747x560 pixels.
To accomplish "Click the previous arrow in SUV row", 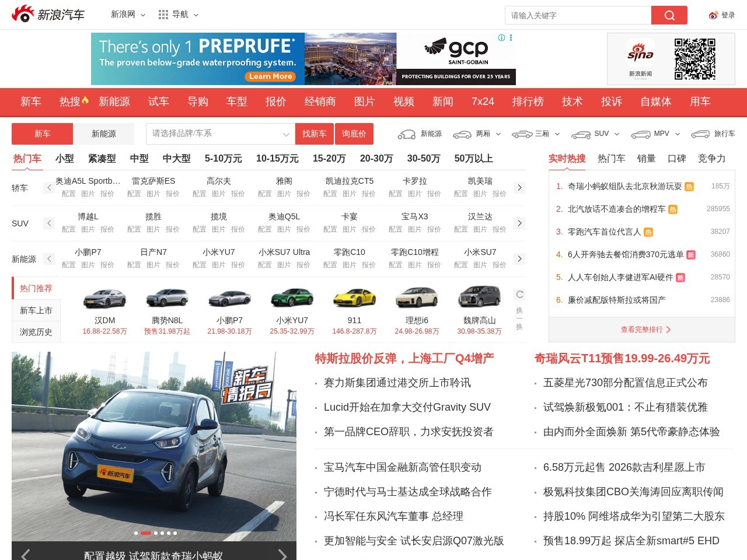I will coord(49,223).
